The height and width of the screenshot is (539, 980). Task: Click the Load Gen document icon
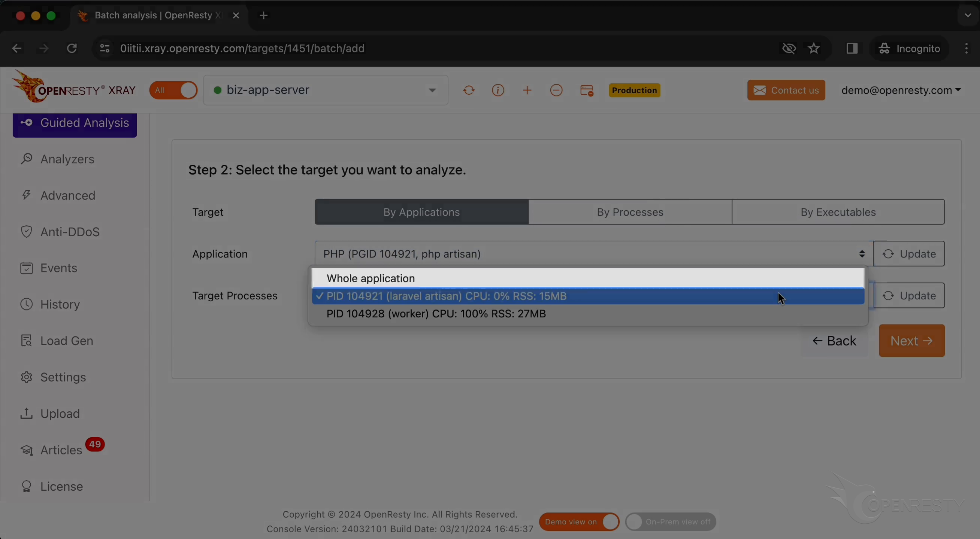(26, 341)
